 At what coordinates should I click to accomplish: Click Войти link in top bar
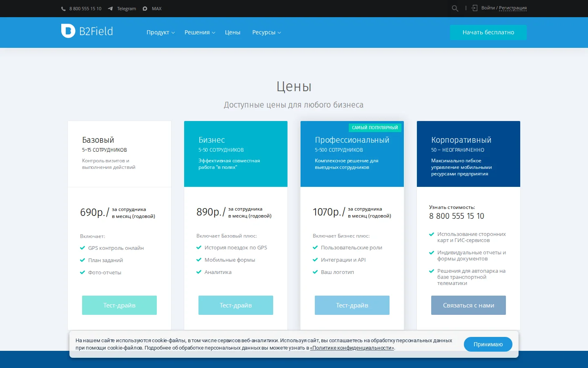pyautogui.click(x=488, y=8)
